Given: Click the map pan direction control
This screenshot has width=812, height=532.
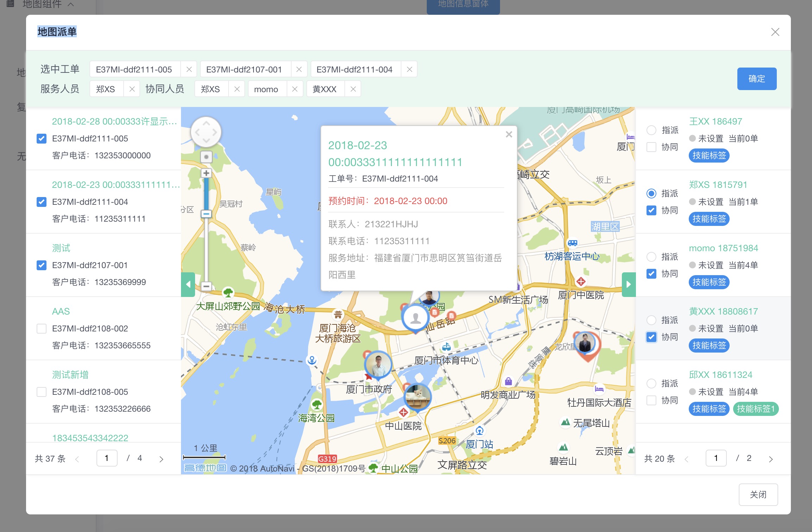Looking at the screenshot, I should coord(206,132).
